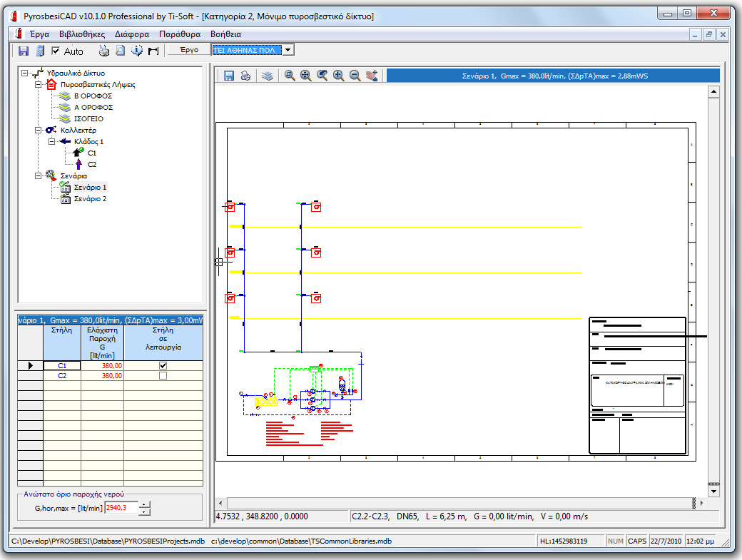Select the Zoom Window tool
This screenshot has height=560, width=742.
(x=288, y=76)
